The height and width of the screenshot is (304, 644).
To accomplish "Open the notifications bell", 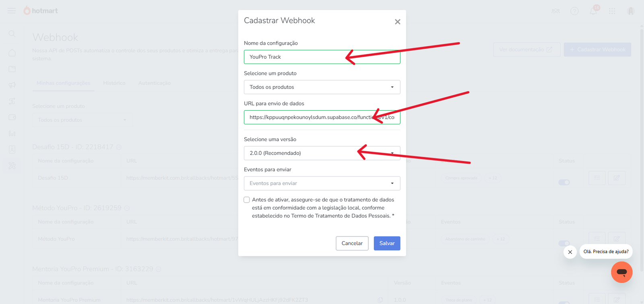I will 594,11.
